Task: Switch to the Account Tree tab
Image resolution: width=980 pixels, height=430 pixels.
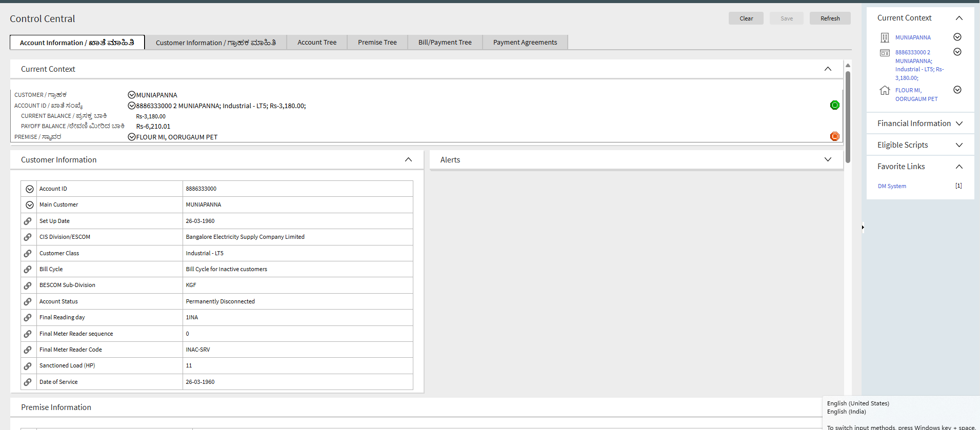Action: coord(317,43)
